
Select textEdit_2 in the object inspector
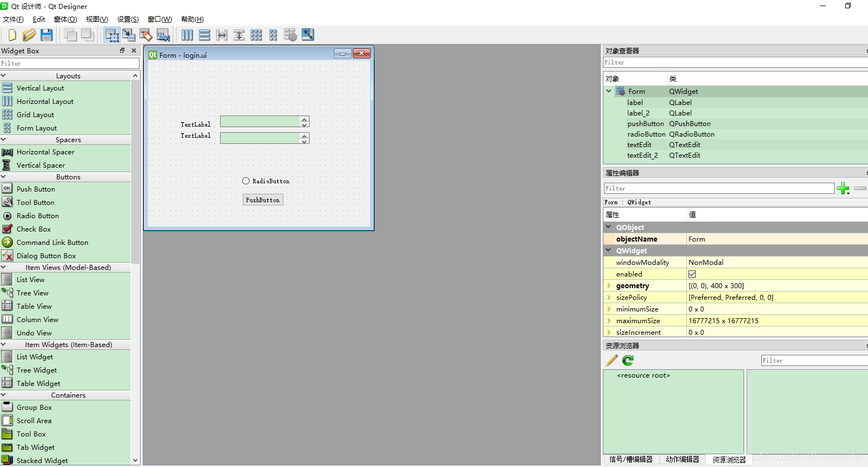point(642,155)
